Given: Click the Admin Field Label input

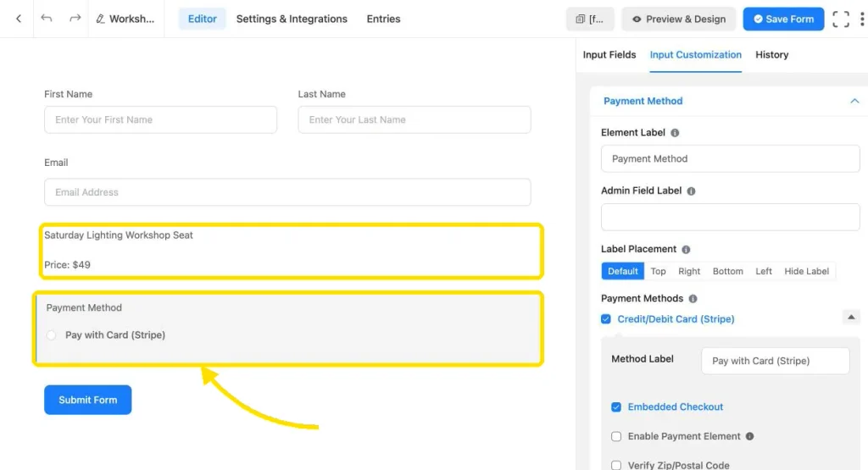Looking at the screenshot, I should tap(730, 217).
